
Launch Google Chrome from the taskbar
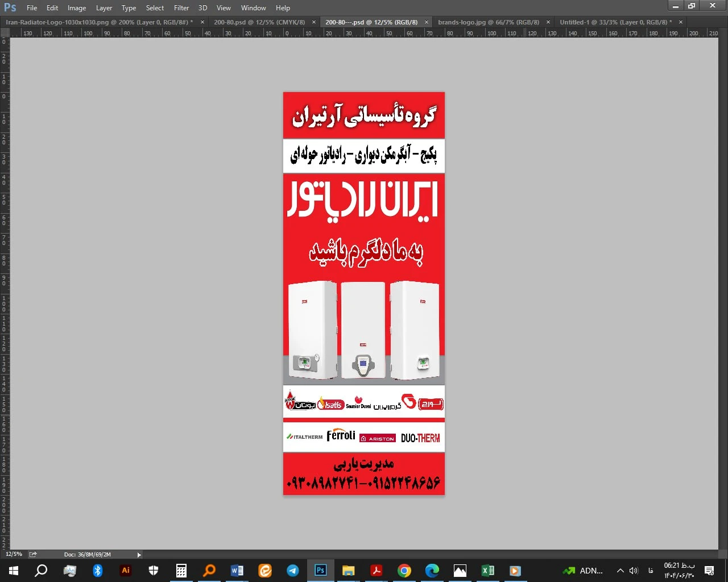coord(404,571)
